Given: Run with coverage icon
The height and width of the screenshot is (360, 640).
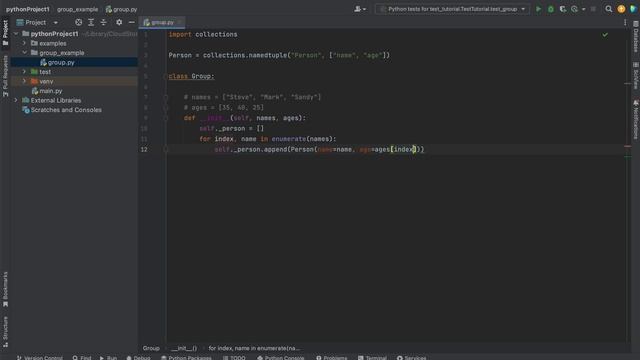Looking at the screenshot, I should coord(563,9).
